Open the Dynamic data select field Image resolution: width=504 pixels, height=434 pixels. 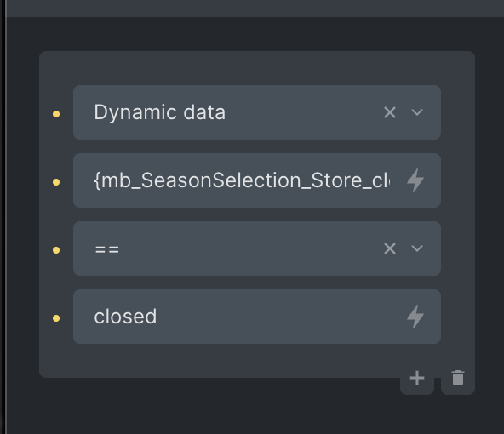coord(257,112)
